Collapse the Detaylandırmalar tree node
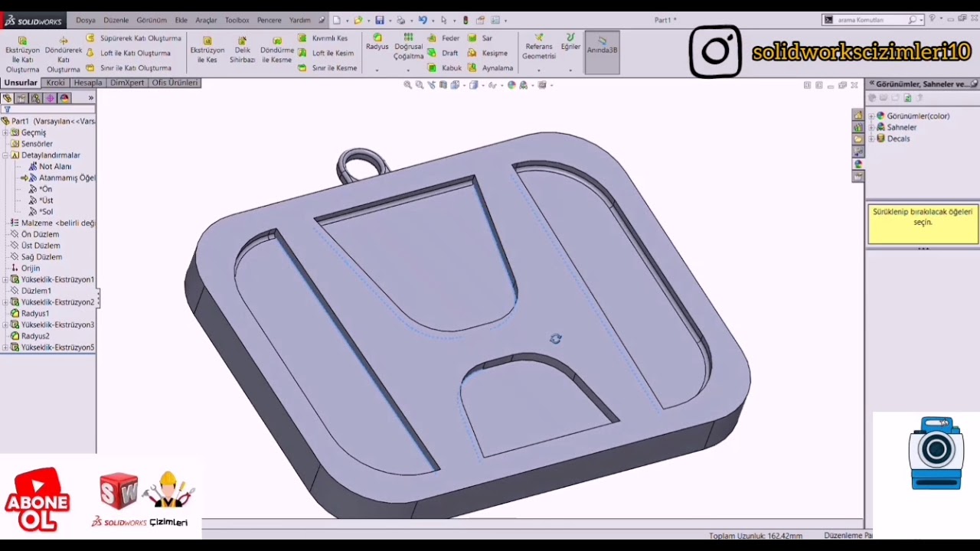Viewport: 980px width, 551px height. click(x=5, y=155)
